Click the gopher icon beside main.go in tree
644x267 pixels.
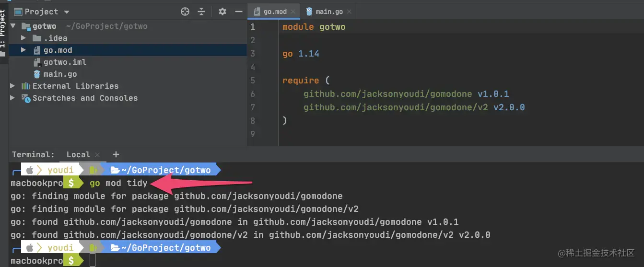click(x=36, y=74)
